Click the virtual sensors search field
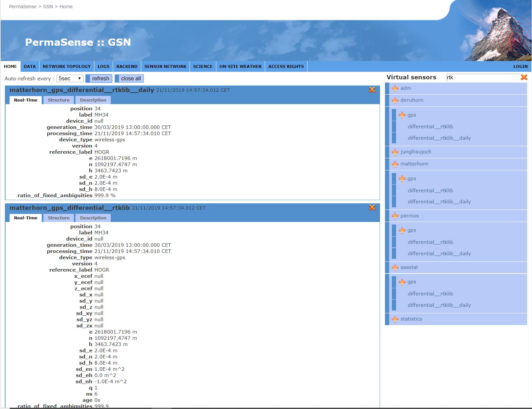Image resolution: width=532 pixels, height=409 pixels. coord(483,78)
